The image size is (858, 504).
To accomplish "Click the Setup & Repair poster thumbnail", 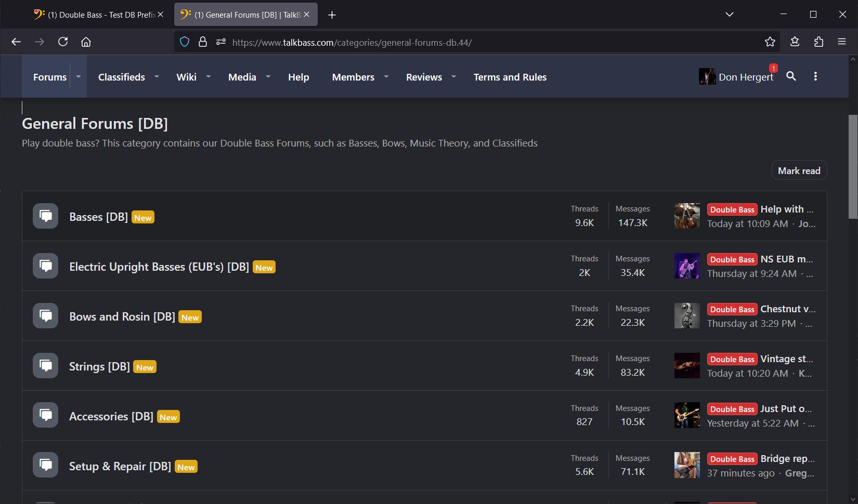I will pos(687,465).
